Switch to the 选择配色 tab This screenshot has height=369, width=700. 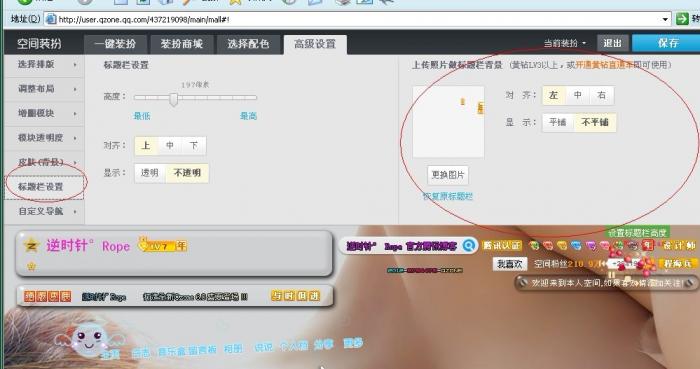pos(248,44)
